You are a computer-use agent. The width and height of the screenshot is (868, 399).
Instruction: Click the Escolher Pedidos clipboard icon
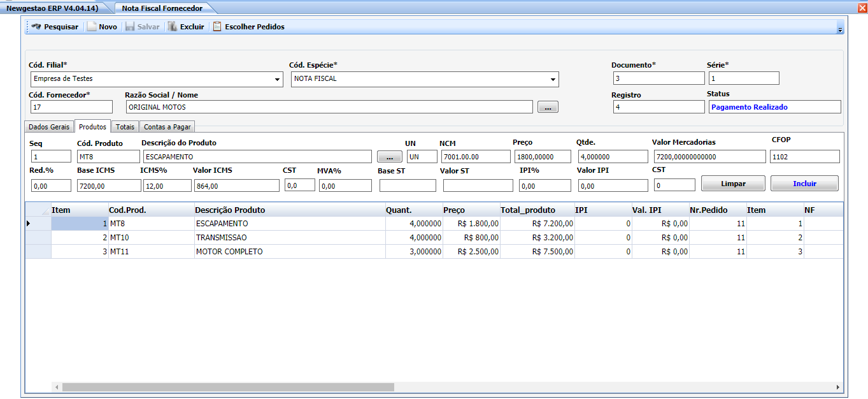click(x=217, y=27)
